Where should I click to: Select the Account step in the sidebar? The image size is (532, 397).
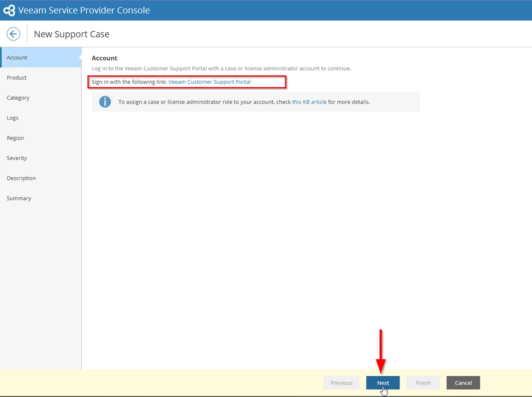41,57
